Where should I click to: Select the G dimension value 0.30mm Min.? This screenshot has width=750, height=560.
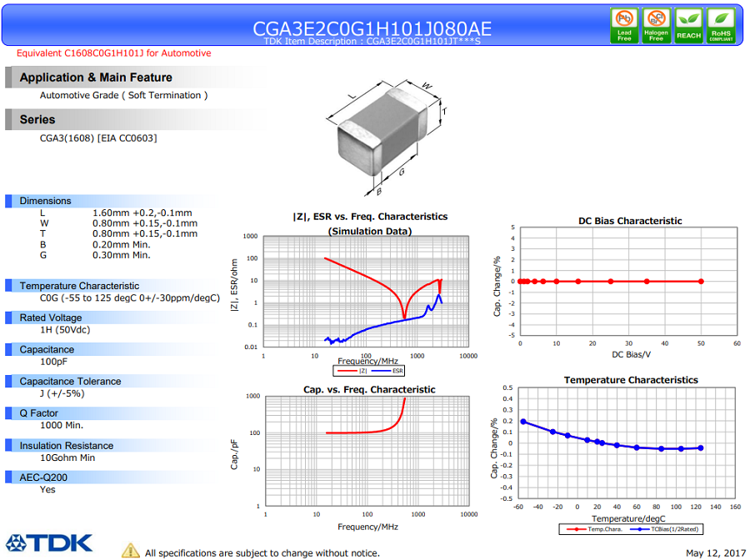click(122, 255)
